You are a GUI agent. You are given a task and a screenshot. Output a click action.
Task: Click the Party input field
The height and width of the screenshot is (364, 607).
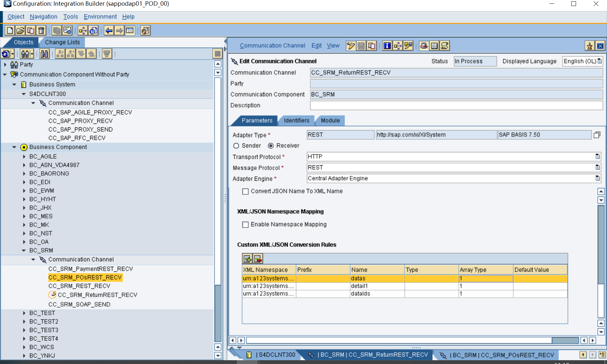(456, 84)
